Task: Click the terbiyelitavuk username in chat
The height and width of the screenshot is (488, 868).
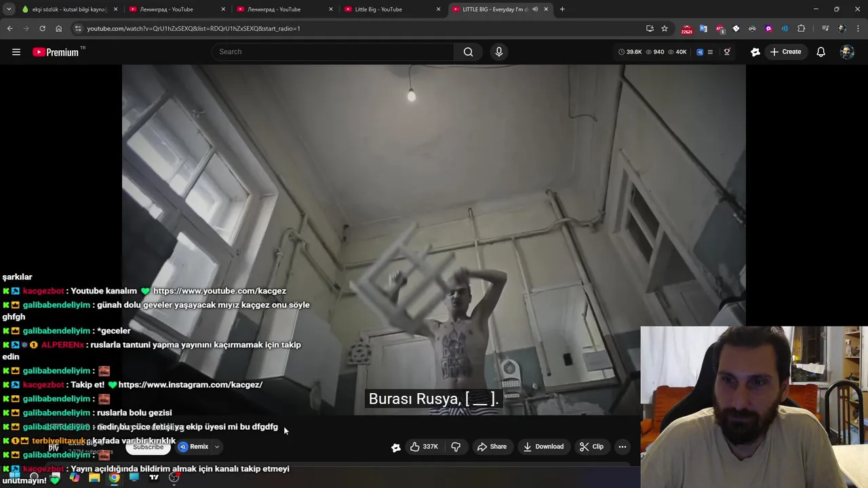Action: click(60, 441)
